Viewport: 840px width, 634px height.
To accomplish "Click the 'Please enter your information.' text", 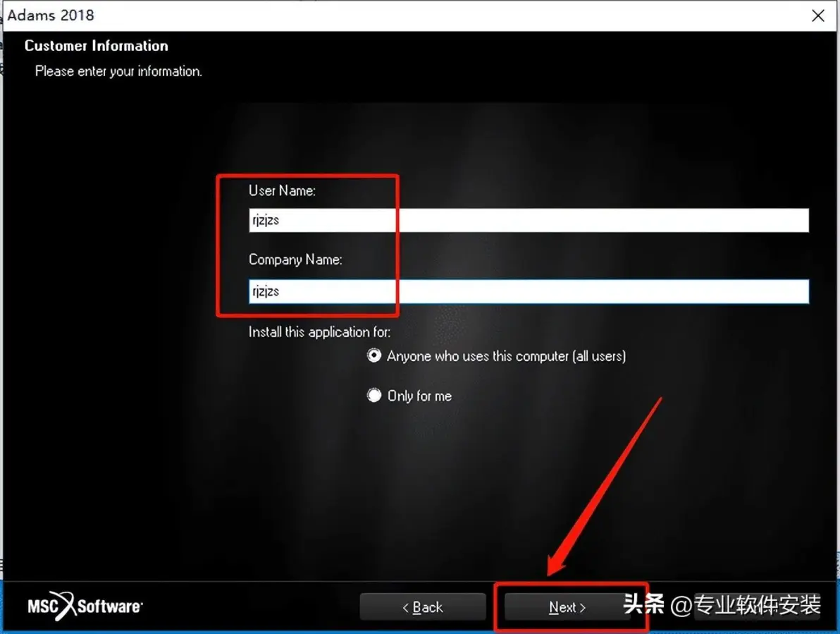I will (118, 71).
